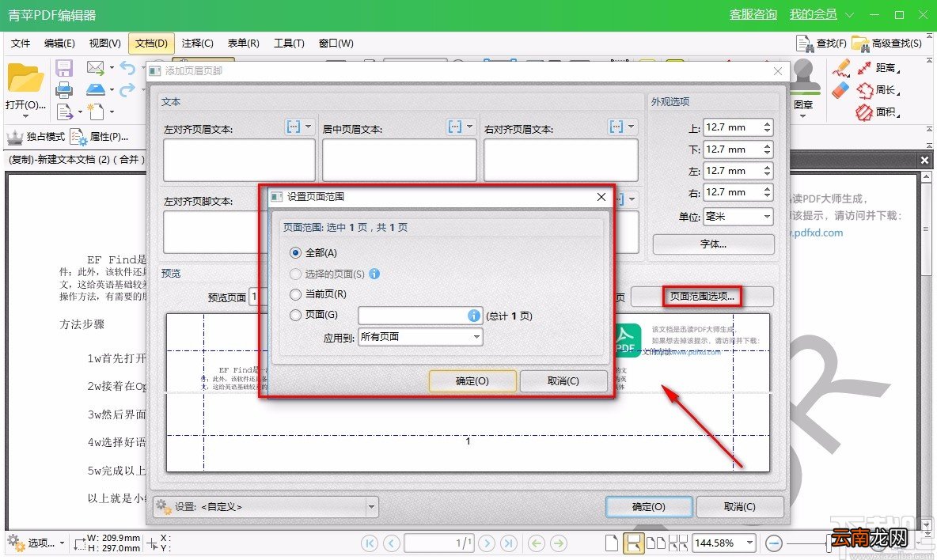Open the File (文件) menu

[21, 43]
